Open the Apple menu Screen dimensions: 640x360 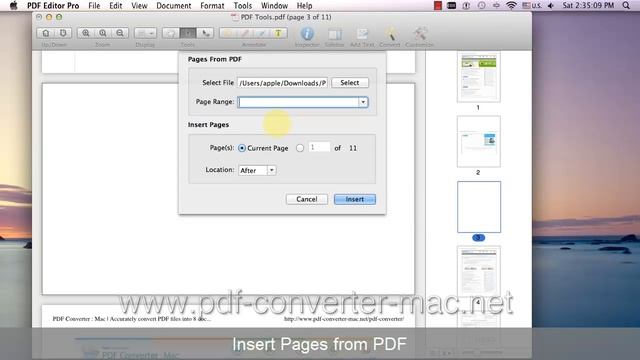click(13, 6)
